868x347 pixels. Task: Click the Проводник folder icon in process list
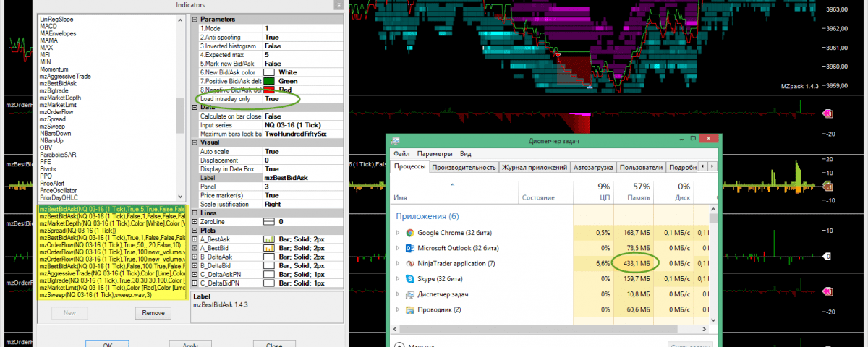pos(410,309)
